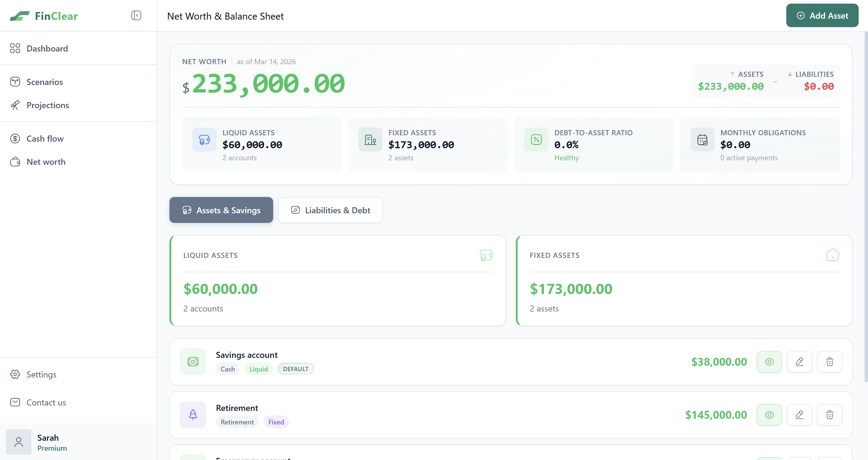This screenshot has width=868, height=460.
Task: Switch to Liabilities & Debt tab
Action: [330, 210]
